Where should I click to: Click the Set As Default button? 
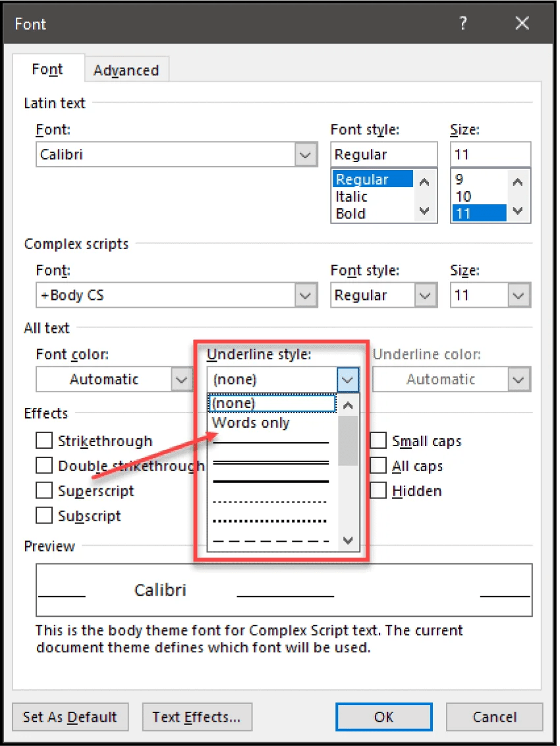pos(70,717)
